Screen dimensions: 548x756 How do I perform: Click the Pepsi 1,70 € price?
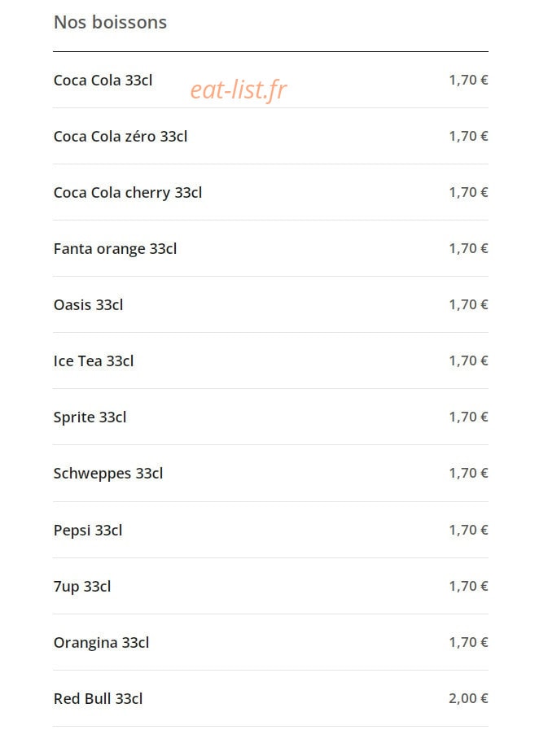[468, 531]
